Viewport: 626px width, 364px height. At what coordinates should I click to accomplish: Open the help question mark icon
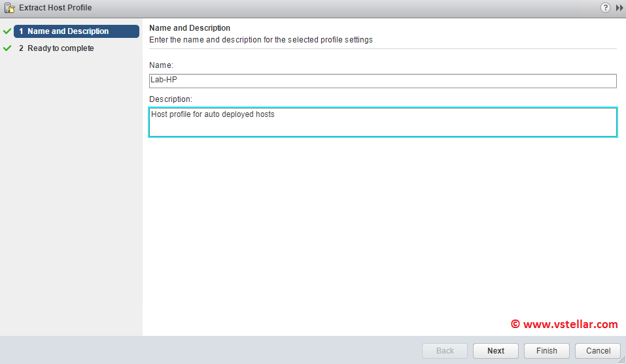[x=605, y=8]
